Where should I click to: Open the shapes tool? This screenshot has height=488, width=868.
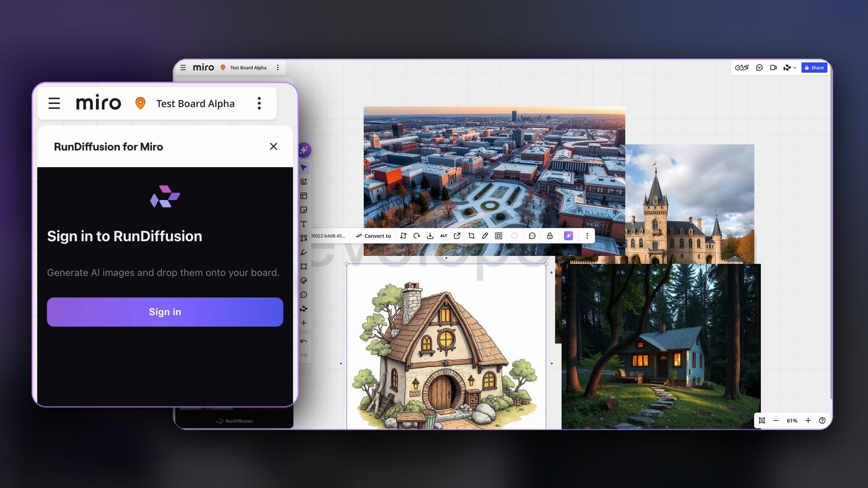click(304, 238)
